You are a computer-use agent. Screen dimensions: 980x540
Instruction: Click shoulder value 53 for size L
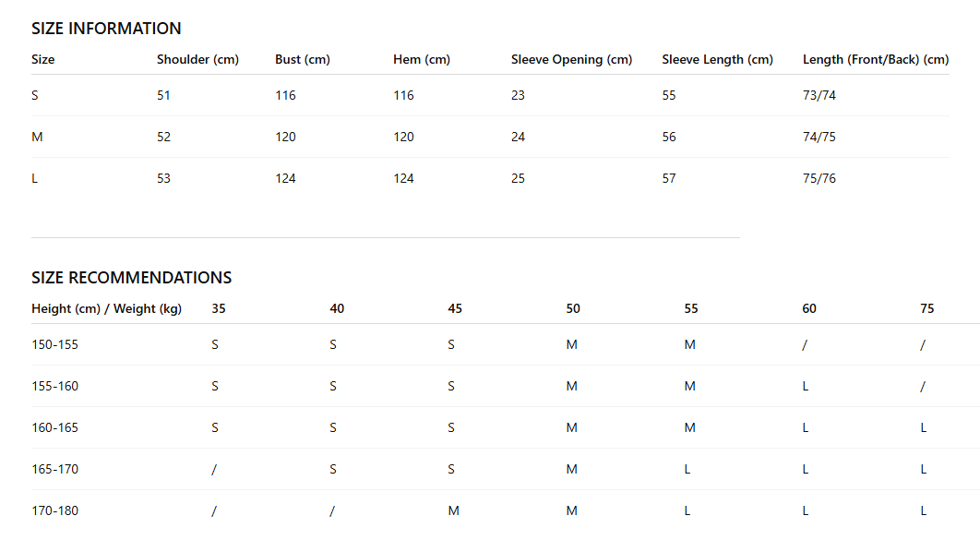[163, 178]
